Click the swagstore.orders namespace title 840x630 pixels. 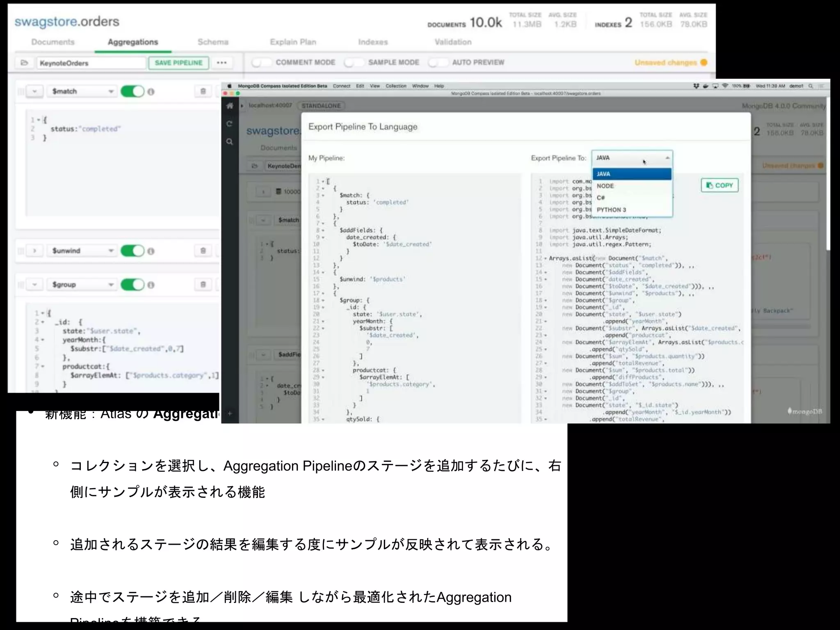67,21
